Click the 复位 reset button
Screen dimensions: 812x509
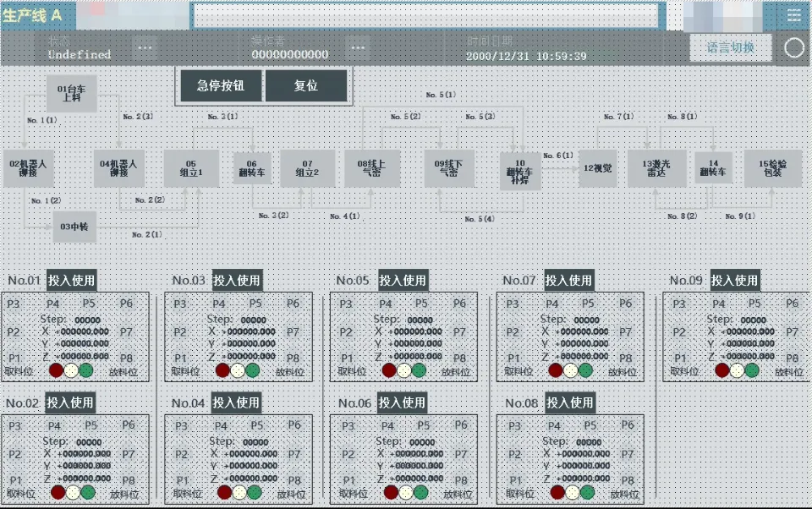click(306, 85)
